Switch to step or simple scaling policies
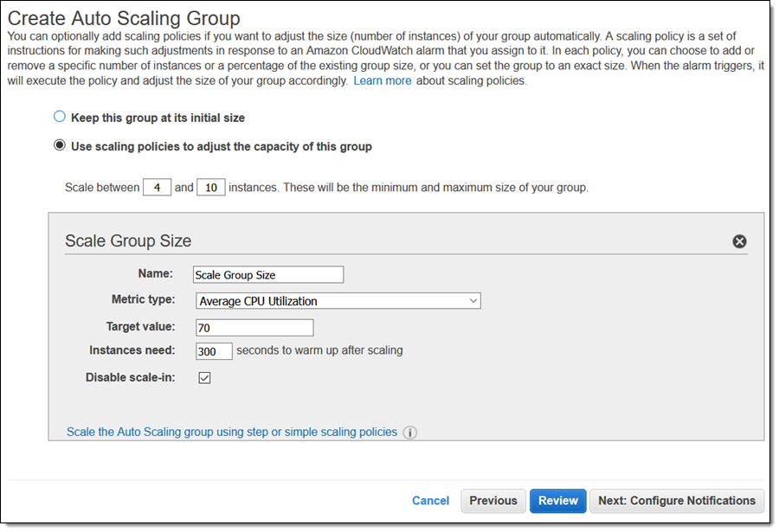 [231, 432]
